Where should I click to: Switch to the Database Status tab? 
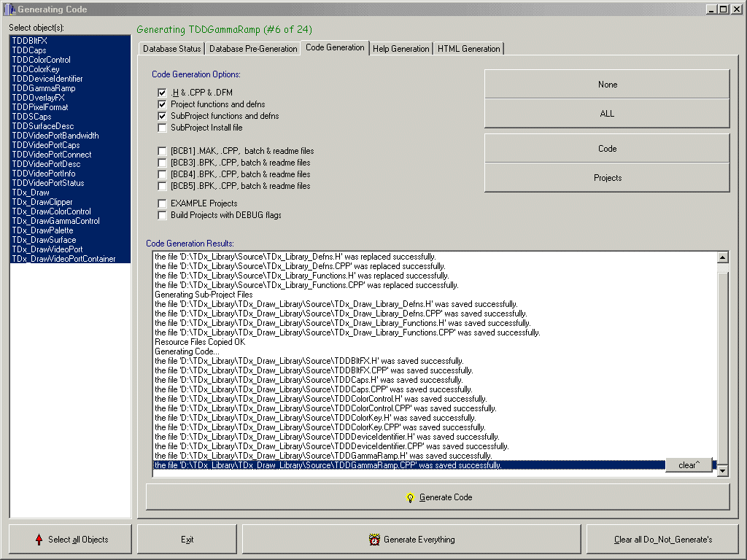click(x=171, y=49)
